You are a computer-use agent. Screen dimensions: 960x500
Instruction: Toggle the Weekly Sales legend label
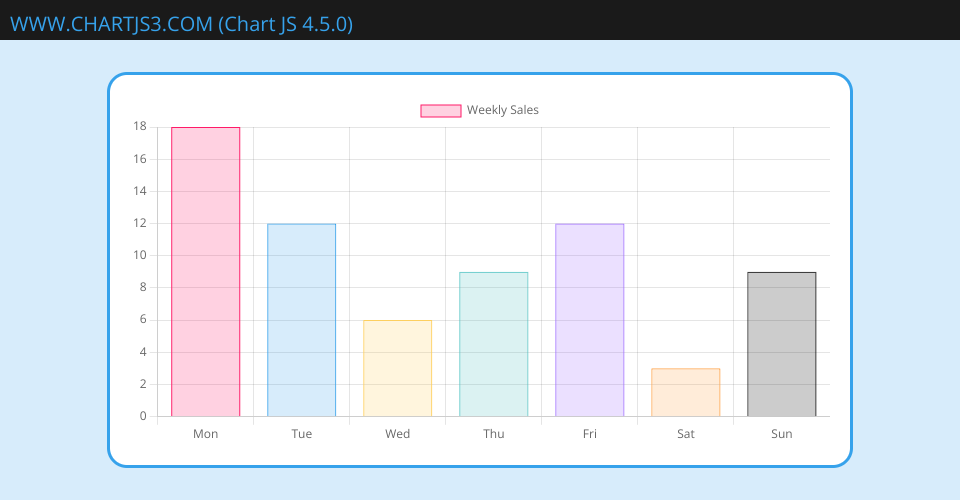tap(502, 110)
